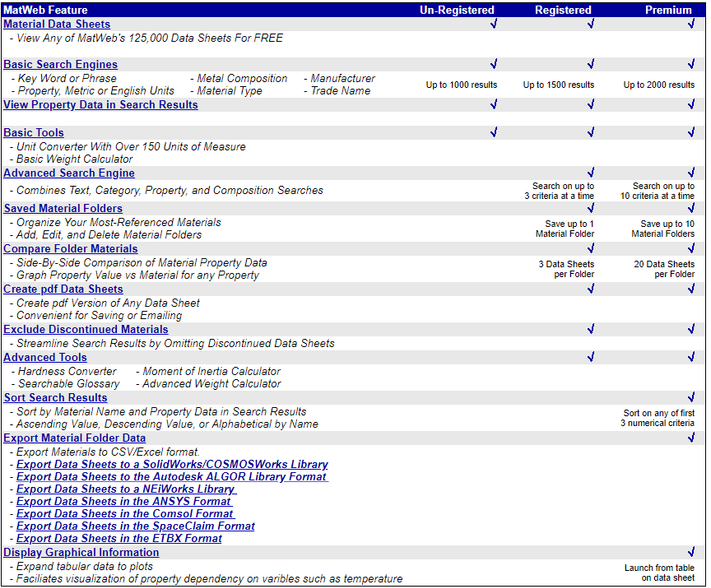Image resolution: width=711 pixels, height=588 pixels.
Task: Click the Registered checkmark for Basic Tools
Action: (591, 132)
